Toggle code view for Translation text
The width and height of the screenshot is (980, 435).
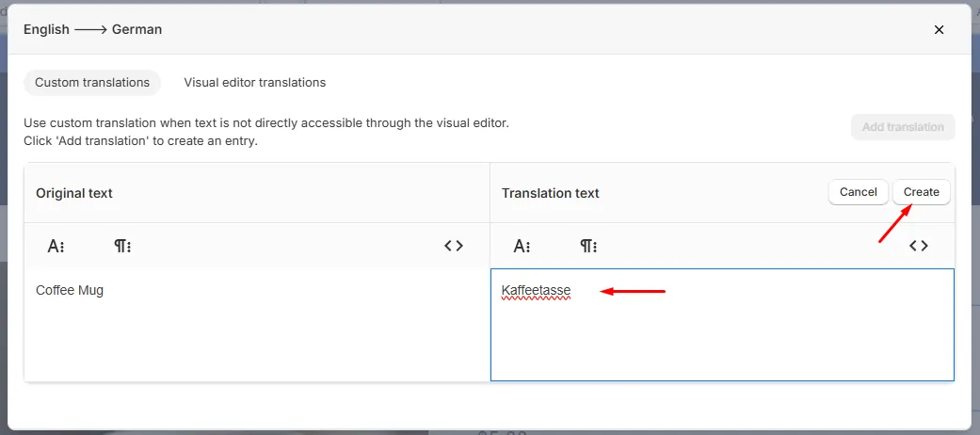point(919,247)
